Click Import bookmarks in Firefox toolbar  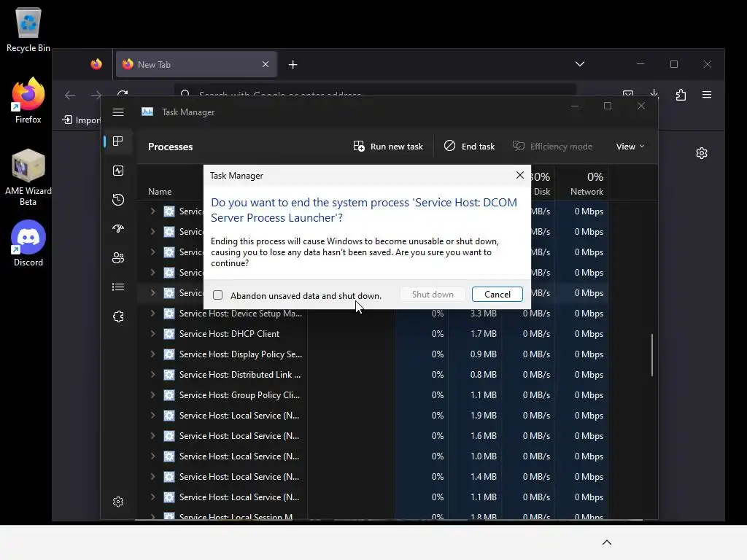pos(82,120)
